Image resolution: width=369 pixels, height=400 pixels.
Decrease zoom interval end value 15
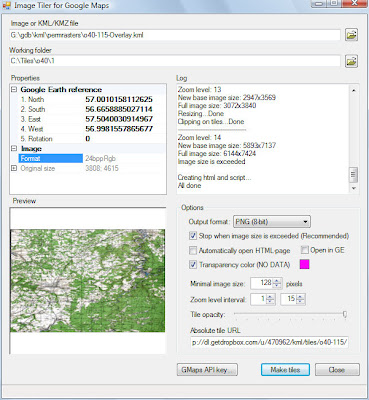[301, 302]
